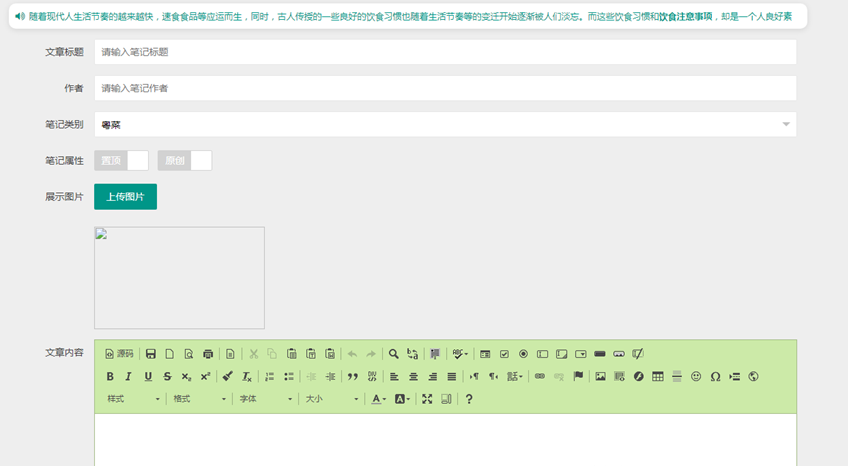Toggle italic formatting
The height and width of the screenshot is (466, 848).
click(x=129, y=377)
